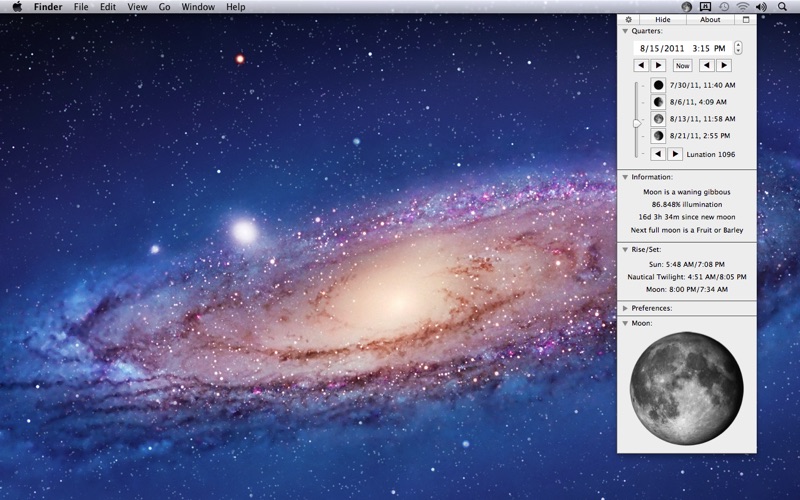Image resolution: width=800 pixels, height=500 pixels.
Task: Click the date field showing 8/15/2011
Action: [683, 48]
